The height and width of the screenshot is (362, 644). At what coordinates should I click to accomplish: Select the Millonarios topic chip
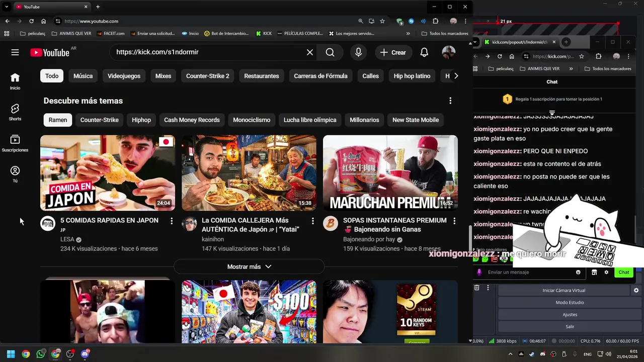[364, 120]
